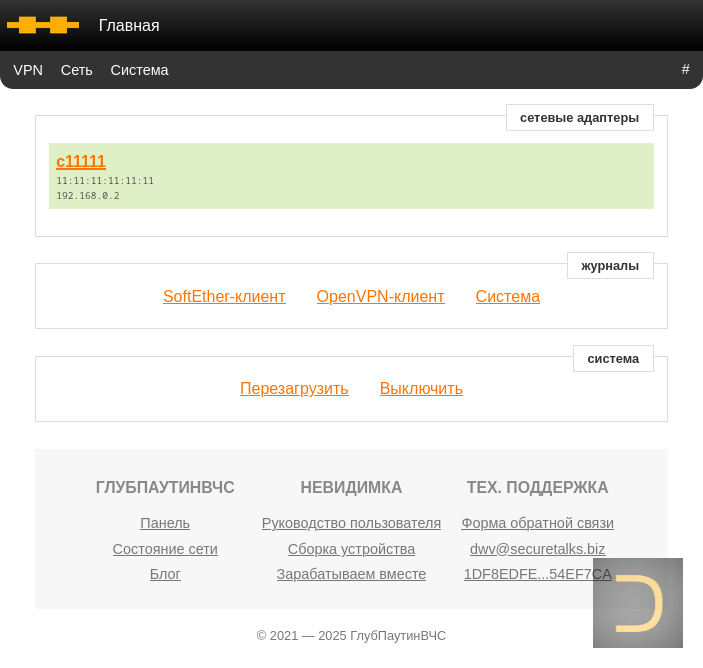View the OpenVPN-клиент log
Image resolution: width=703 pixels, height=668 pixels.
click(381, 296)
